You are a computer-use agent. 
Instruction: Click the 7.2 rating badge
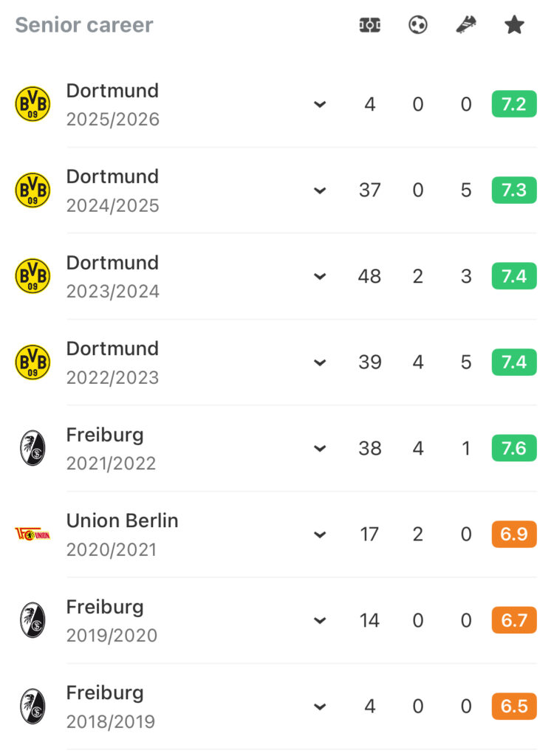coord(514,104)
